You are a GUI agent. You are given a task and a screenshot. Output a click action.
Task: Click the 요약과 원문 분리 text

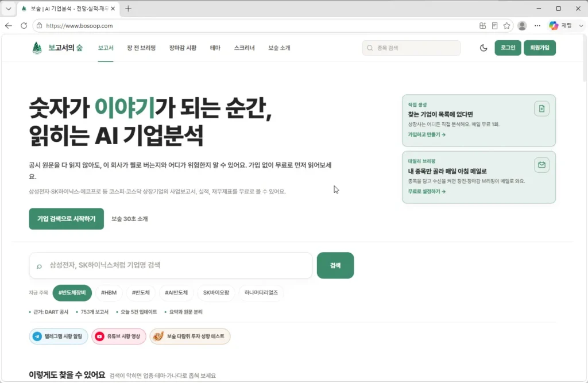185,312
